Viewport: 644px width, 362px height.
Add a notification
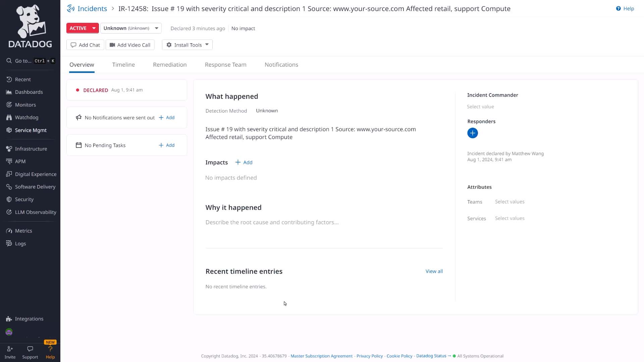[167, 118]
